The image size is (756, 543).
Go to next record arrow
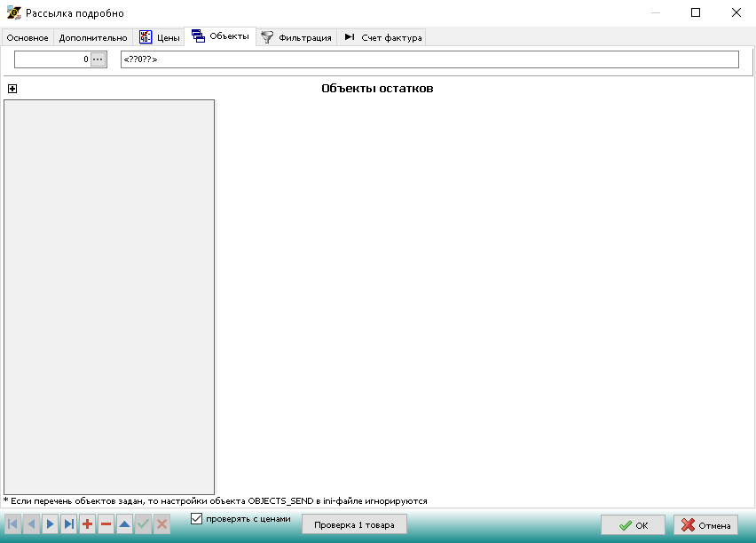pyautogui.click(x=51, y=524)
